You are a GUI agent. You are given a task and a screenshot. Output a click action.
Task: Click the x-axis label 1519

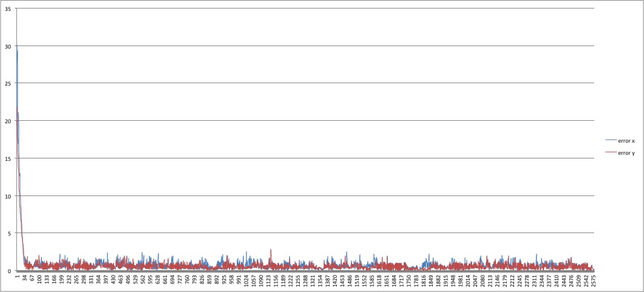[x=357, y=280]
